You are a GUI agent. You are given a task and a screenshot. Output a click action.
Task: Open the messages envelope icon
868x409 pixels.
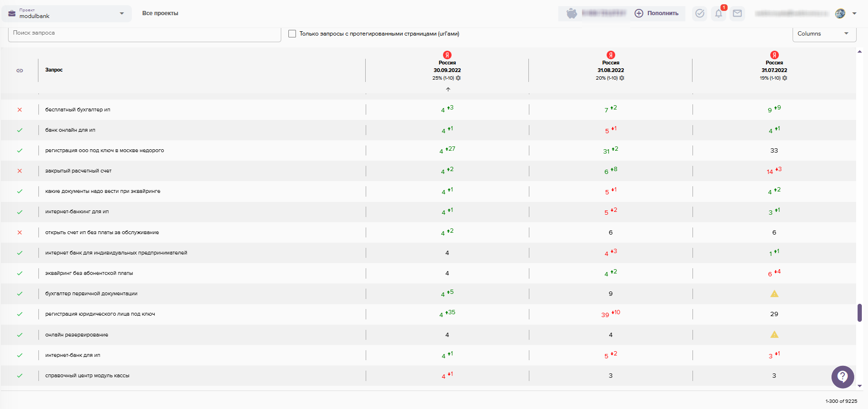[737, 13]
